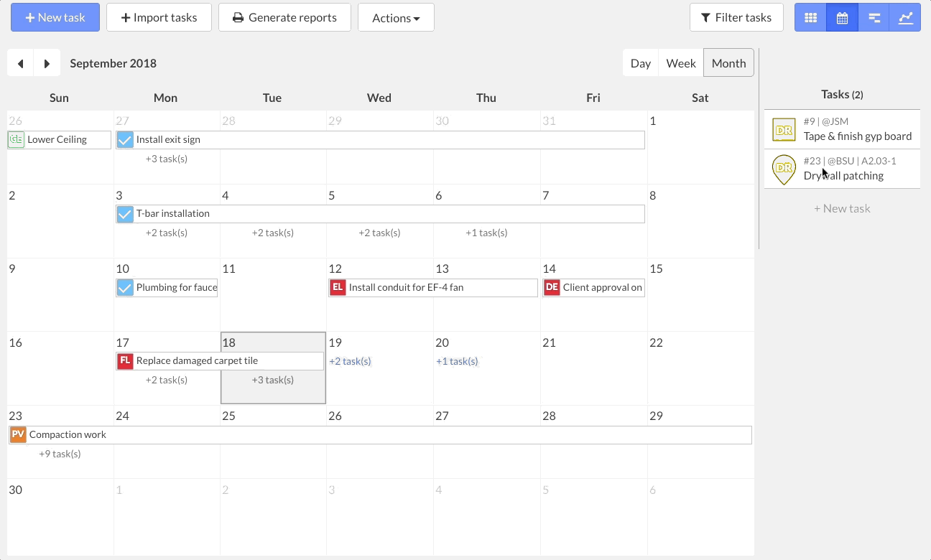Click checkmark icon on Plumbing for faucet task
The height and width of the screenshot is (560, 931).
(125, 287)
